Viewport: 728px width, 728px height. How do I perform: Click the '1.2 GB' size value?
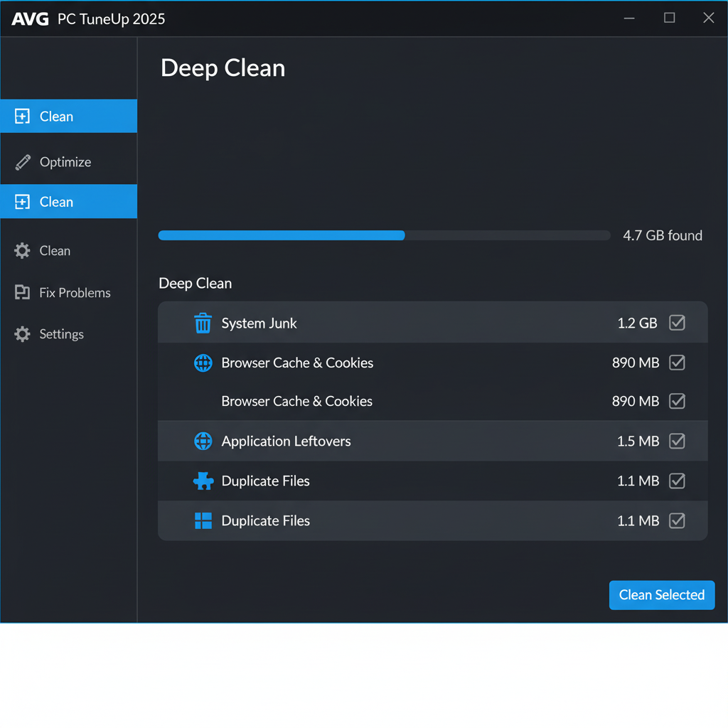(637, 323)
